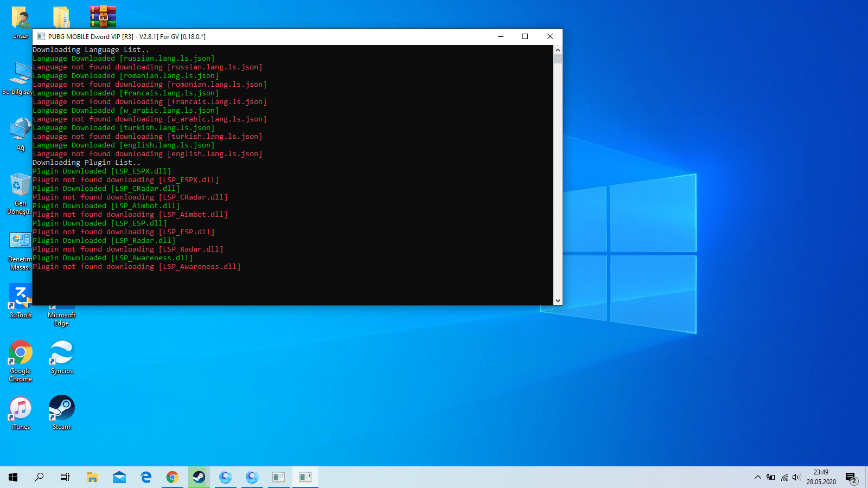Open the Mail app on taskbar
Image resolution: width=868 pixels, height=488 pixels.
pos(119,477)
